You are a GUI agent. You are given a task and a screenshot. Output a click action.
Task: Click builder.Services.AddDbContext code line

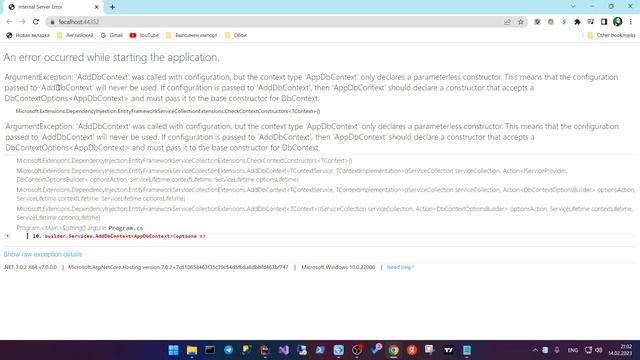(125, 236)
